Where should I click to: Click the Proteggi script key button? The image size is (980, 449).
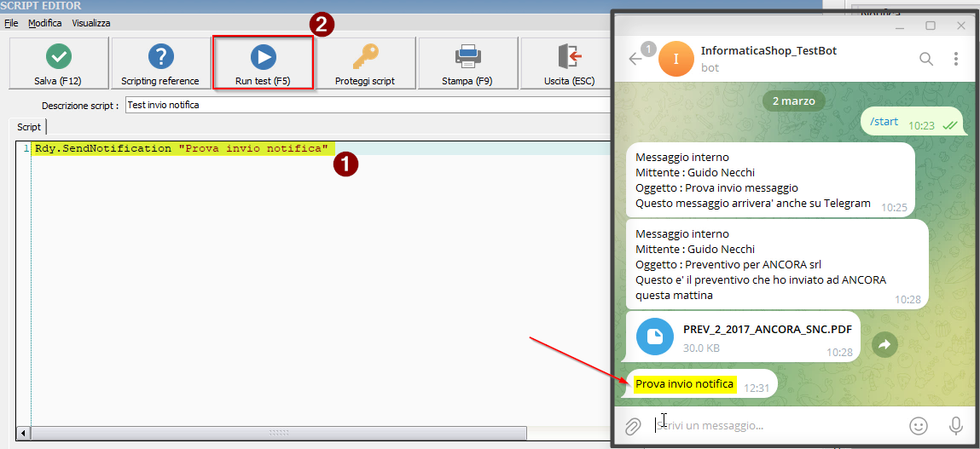[365, 64]
